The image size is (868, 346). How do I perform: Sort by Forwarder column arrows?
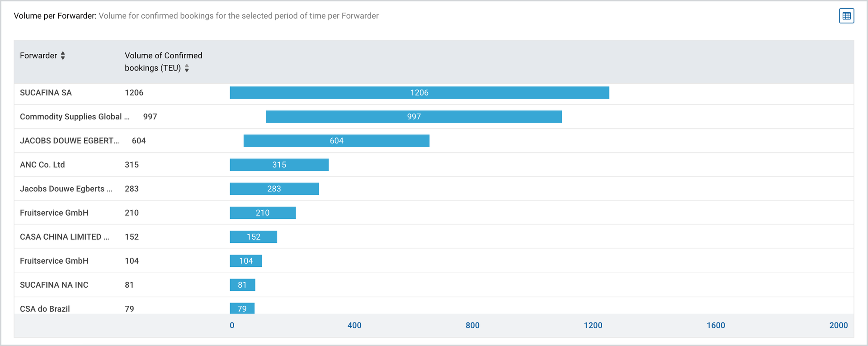click(63, 56)
